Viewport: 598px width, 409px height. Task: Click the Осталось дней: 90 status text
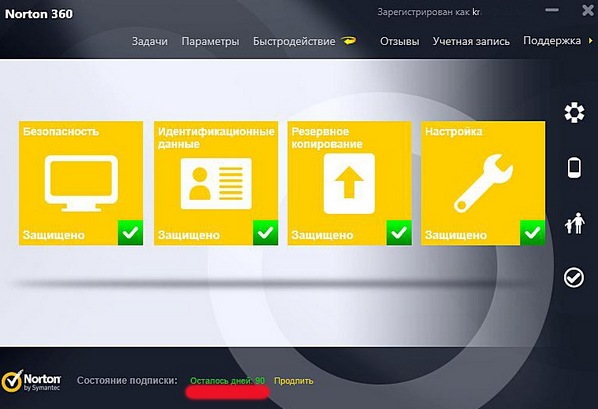227,381
